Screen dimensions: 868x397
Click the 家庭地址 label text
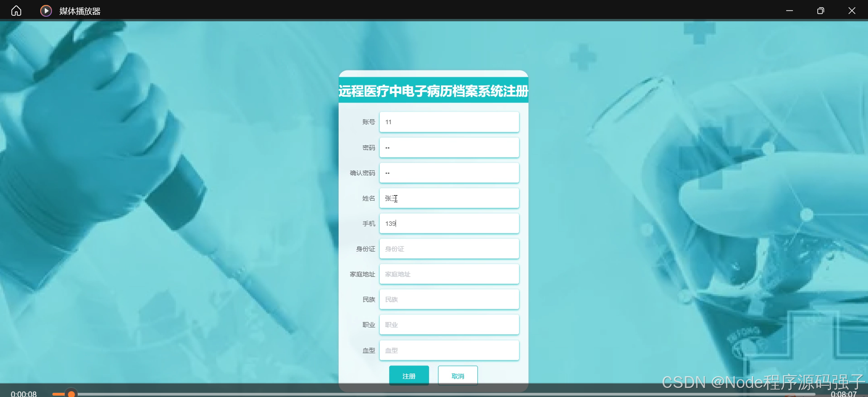click(x=362, y=274)
